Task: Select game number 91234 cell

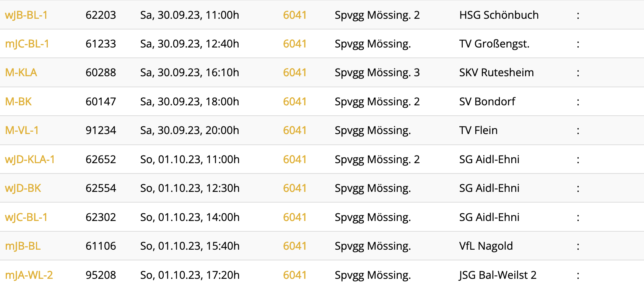Action: point(101,131)
